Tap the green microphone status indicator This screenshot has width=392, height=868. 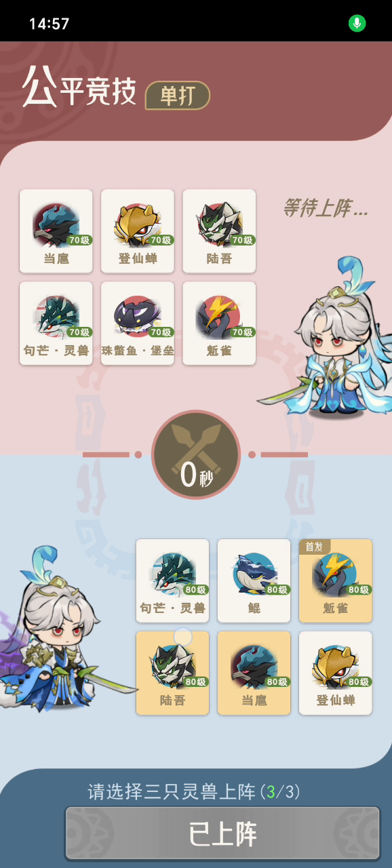click(x=357, y=24)
